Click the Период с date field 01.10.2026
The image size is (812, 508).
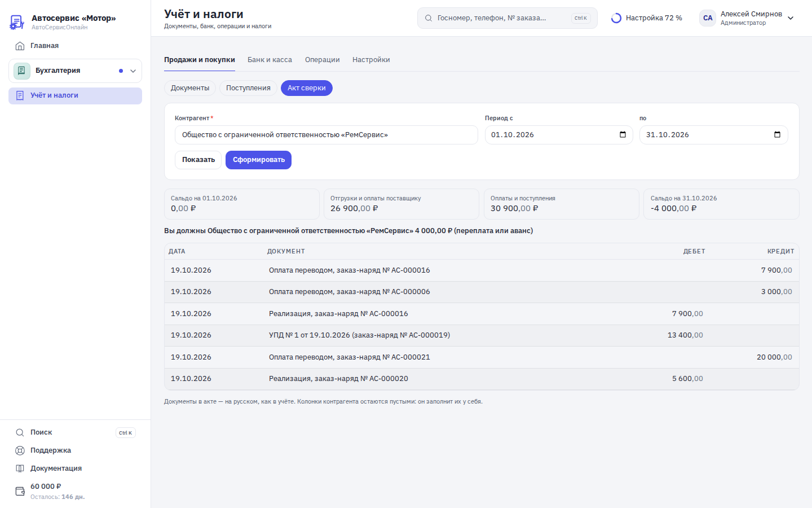click(x=559, y=135)
